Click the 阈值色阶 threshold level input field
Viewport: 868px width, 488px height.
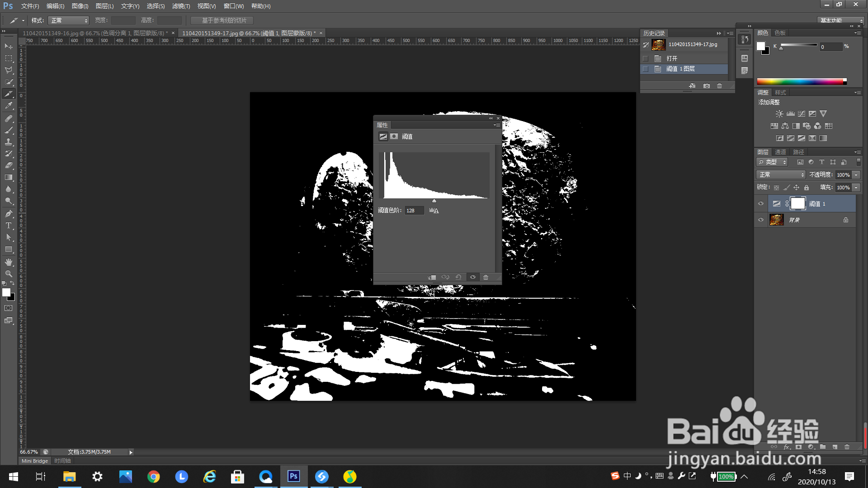click(x=414, y=211)
